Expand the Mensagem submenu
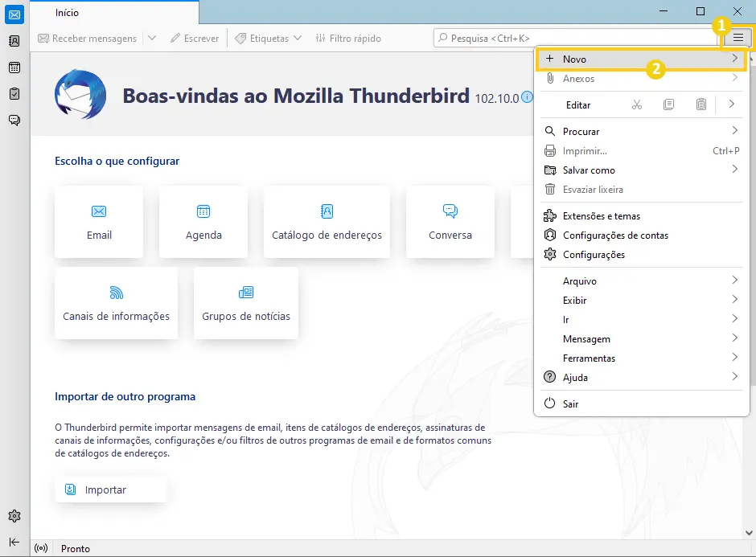The image size is (756, 557). click(x=641, y=338)
